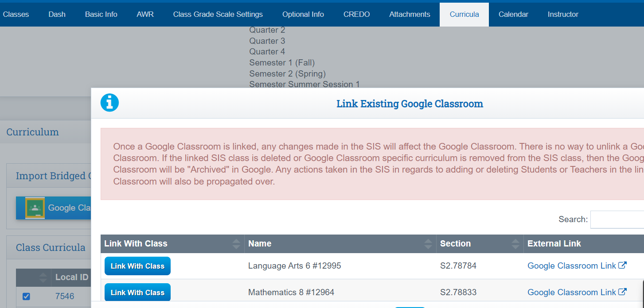
Task: Switch to the Dash tab
Action: (57, 14)
